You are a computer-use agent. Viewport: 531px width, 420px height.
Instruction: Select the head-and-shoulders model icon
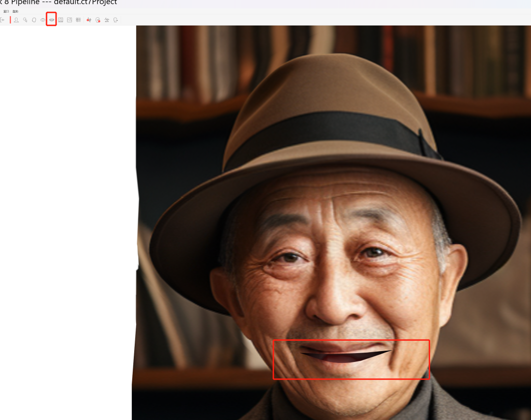pos(16,20)
